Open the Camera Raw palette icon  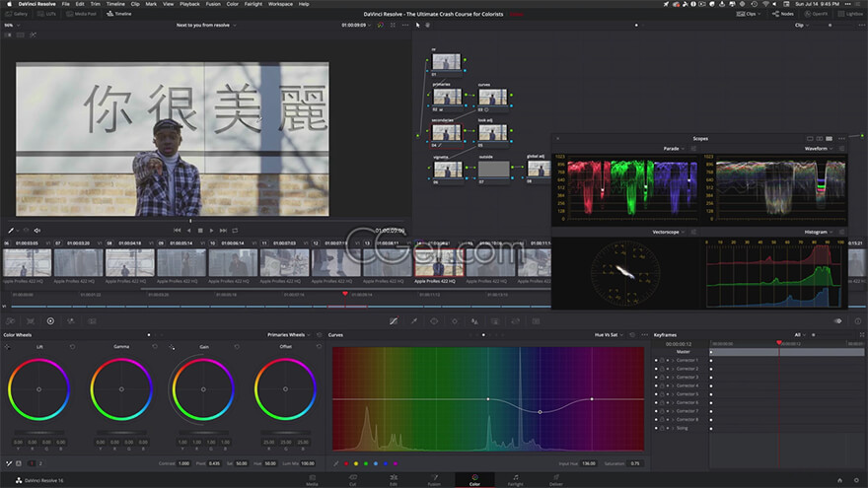(x=10, y=321)
